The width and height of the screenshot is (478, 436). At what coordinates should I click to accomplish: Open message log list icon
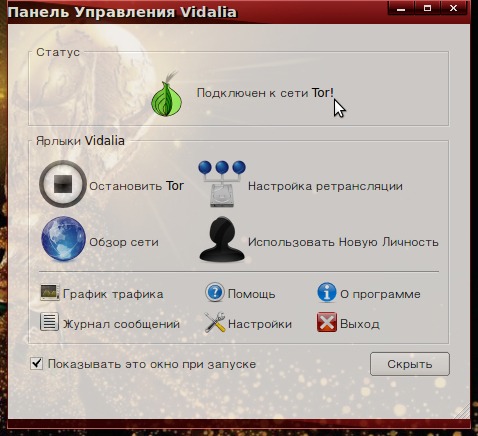(x=49, y=322)
